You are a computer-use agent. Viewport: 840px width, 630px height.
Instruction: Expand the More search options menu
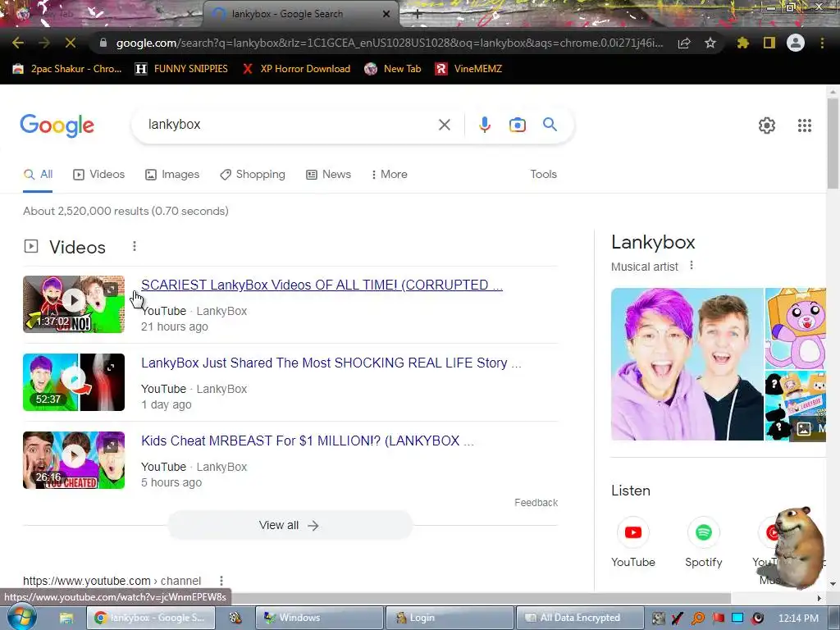390,174
